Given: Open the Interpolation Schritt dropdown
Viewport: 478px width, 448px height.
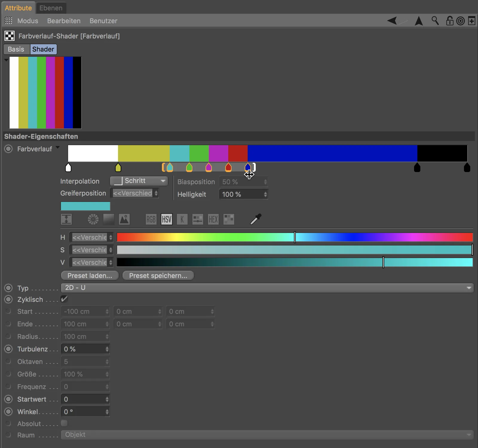Looking at the screenshot, I should pyautogui.click(x=139, y=181).
